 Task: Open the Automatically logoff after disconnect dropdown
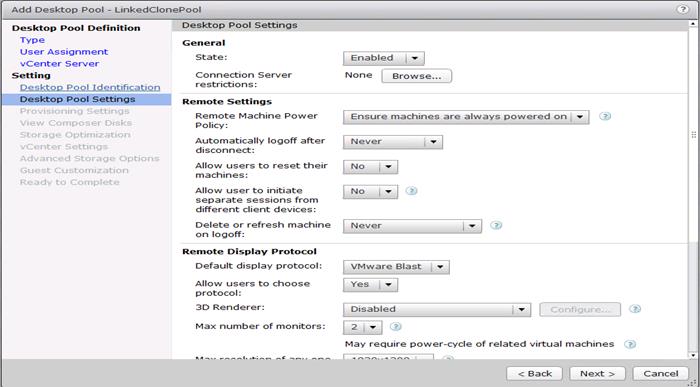(x=393, y=142)
